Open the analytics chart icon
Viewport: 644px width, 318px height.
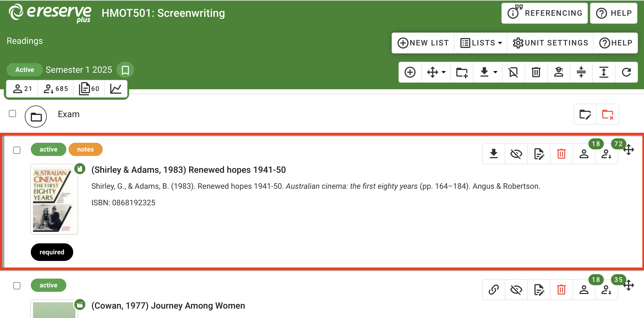click(116, 89)
